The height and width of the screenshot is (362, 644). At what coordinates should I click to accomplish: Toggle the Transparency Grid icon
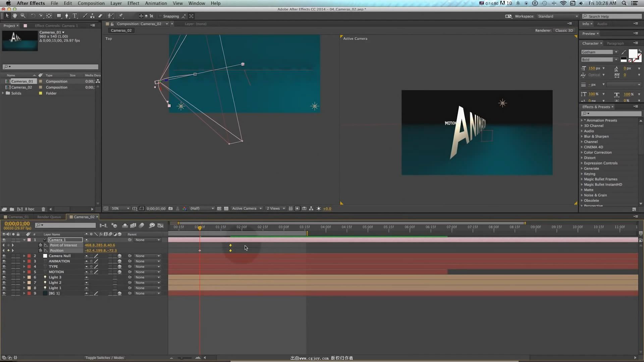click(226, 208)
